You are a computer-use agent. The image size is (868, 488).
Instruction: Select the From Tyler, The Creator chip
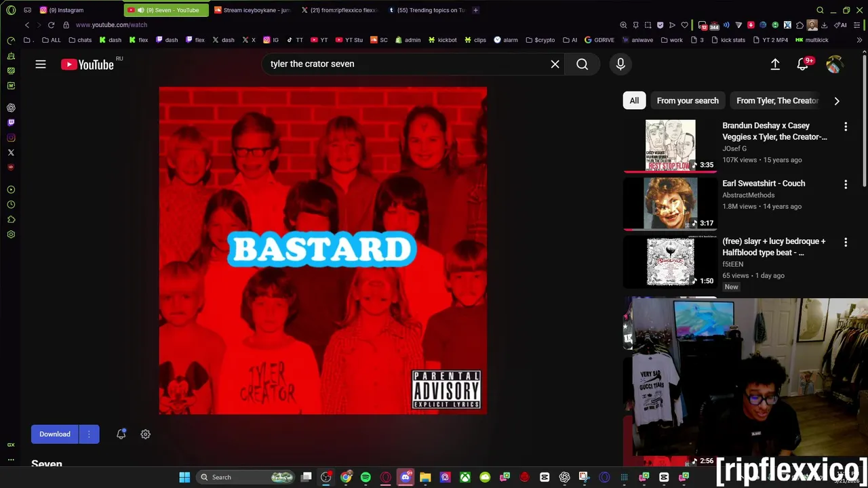pyautogui.click(x=777, y=100)
